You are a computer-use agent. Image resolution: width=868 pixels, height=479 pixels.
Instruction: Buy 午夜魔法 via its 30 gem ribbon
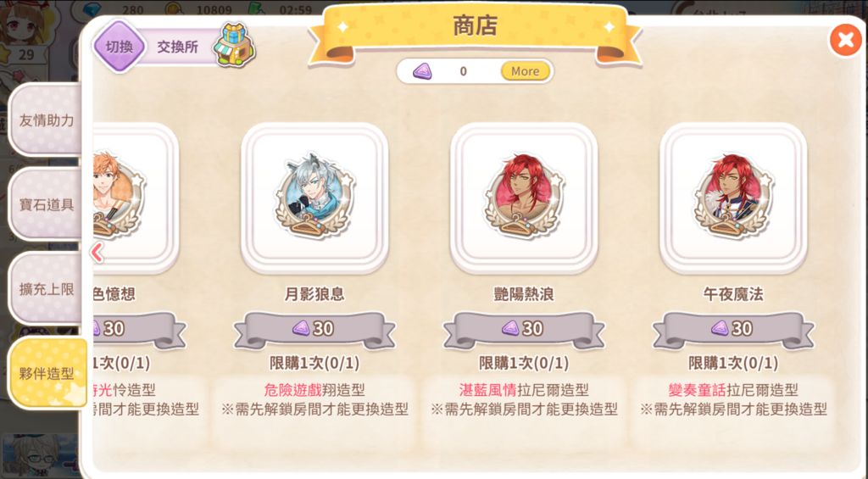click(733, 330)
